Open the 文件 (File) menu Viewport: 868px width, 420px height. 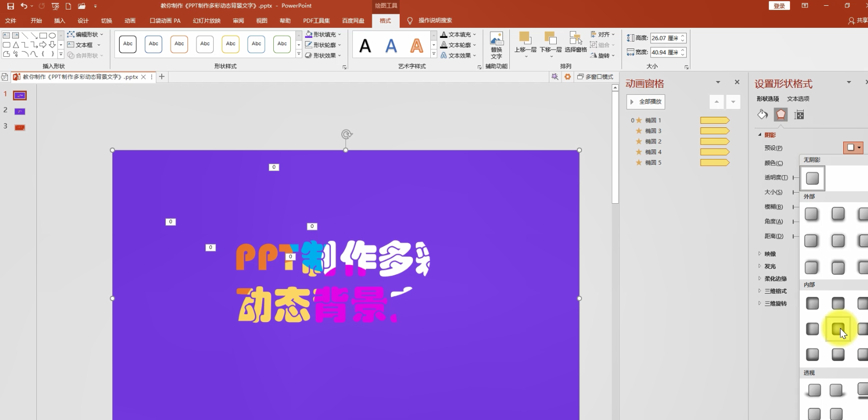click(x=11, y=21)
